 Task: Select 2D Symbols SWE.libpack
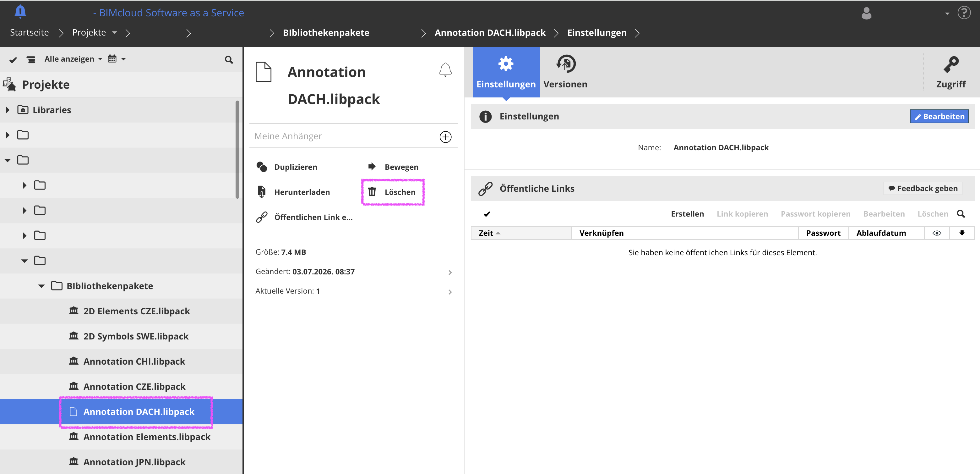point(136,336)
